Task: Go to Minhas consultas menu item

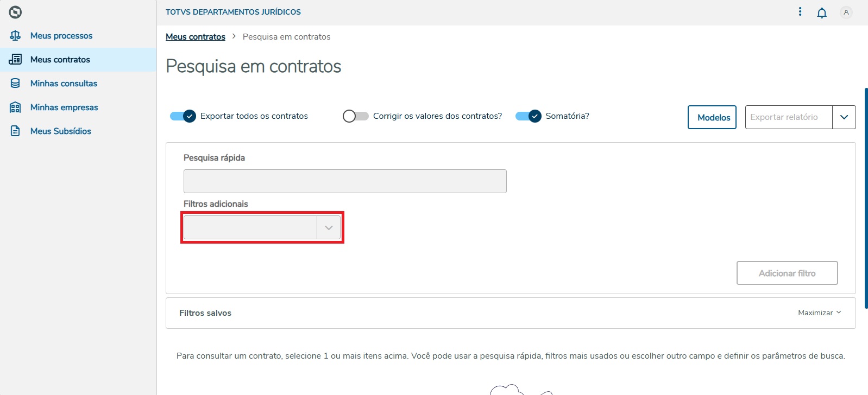Action: click(64, 84)
